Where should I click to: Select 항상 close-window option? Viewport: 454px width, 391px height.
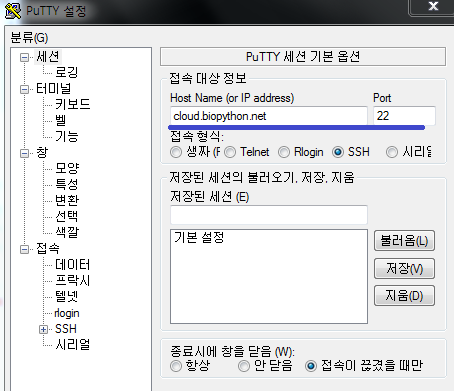(176, 366)
